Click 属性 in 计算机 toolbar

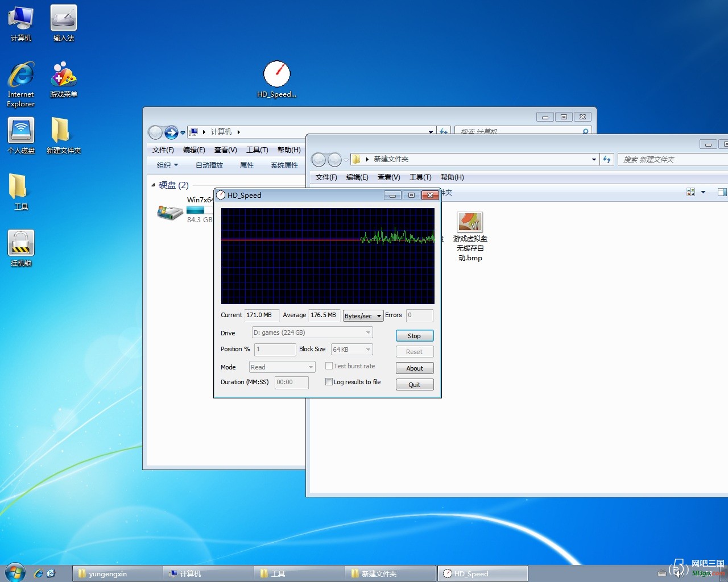point(247,165)
